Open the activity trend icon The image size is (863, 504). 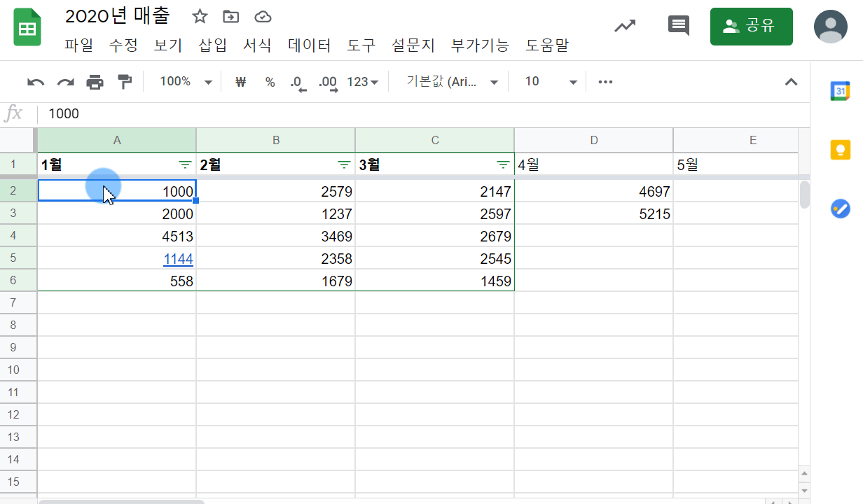[x=625, y=27]
